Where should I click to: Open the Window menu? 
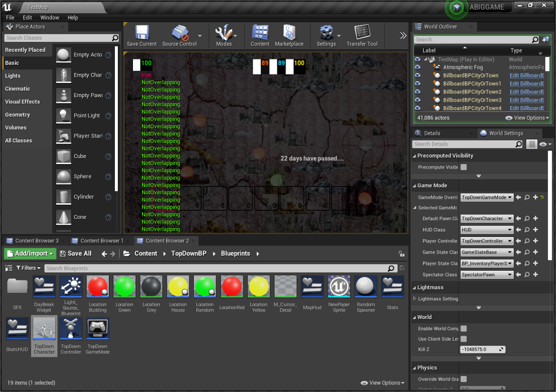pos(49,18)
